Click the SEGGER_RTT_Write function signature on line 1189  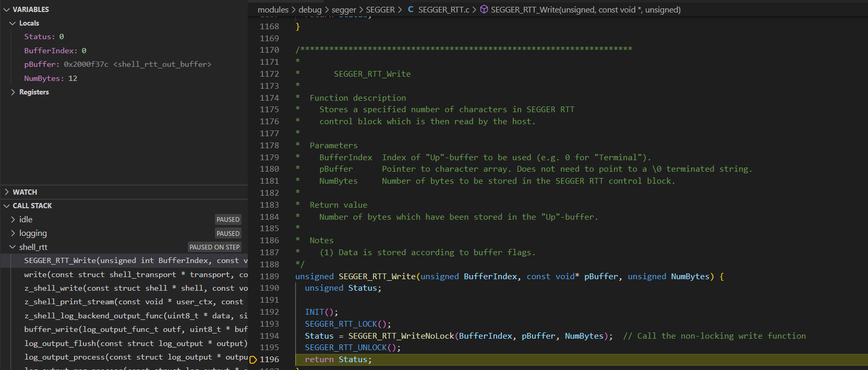click(510, 277)
